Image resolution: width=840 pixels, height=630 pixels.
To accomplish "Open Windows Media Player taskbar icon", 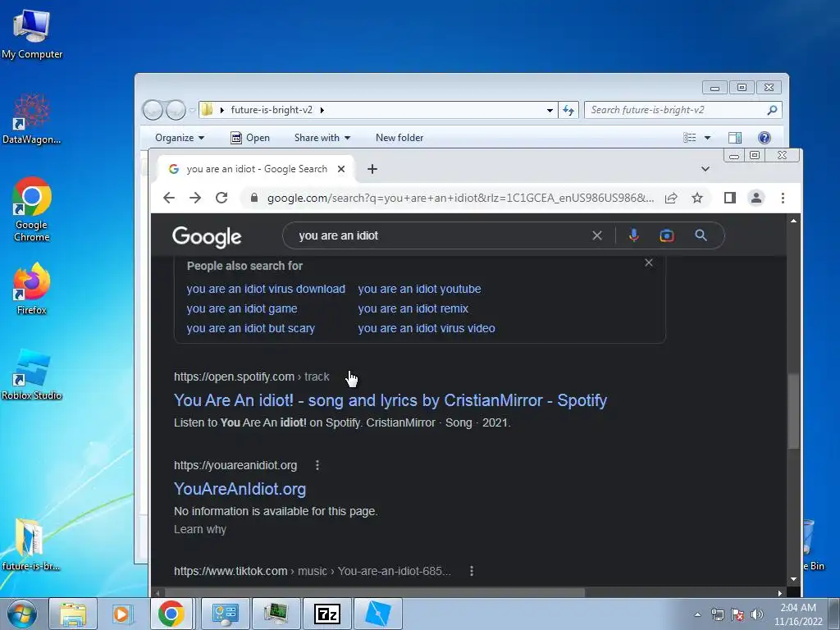I will pos(123,614).
